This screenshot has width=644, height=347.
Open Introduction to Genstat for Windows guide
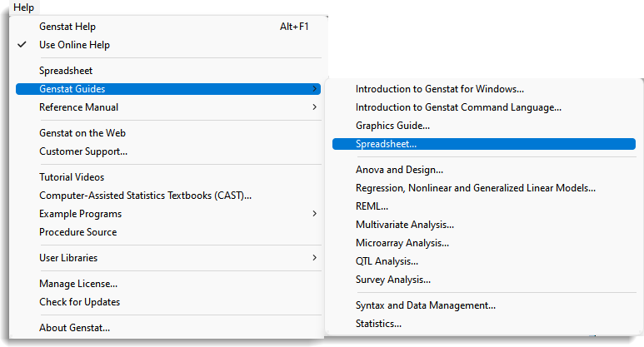[x=484, y=89]
